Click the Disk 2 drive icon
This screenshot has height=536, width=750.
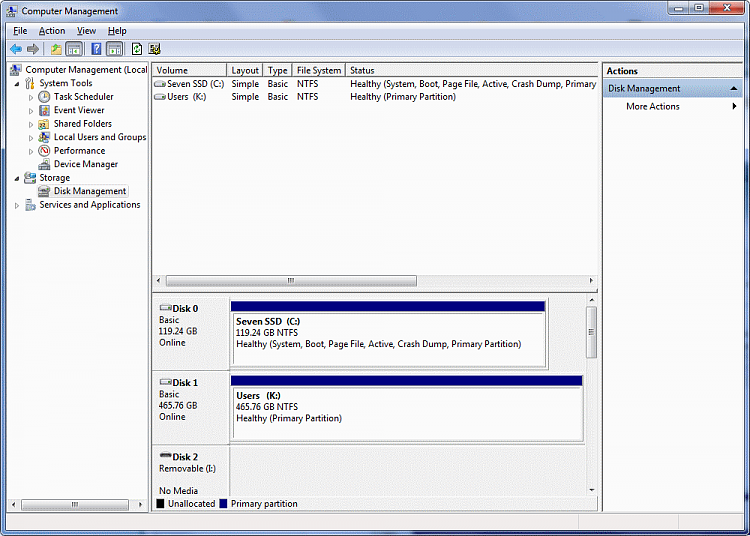click(x=165, y=455)
